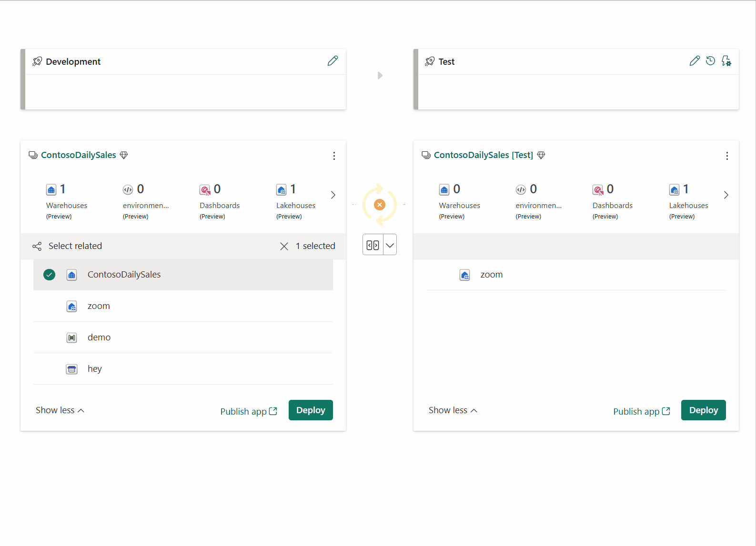Image resolution: width=756 pixels, height=546 pixels.
Task: Open the ContosoDailySales workspace link
Action: pos(79,155)
